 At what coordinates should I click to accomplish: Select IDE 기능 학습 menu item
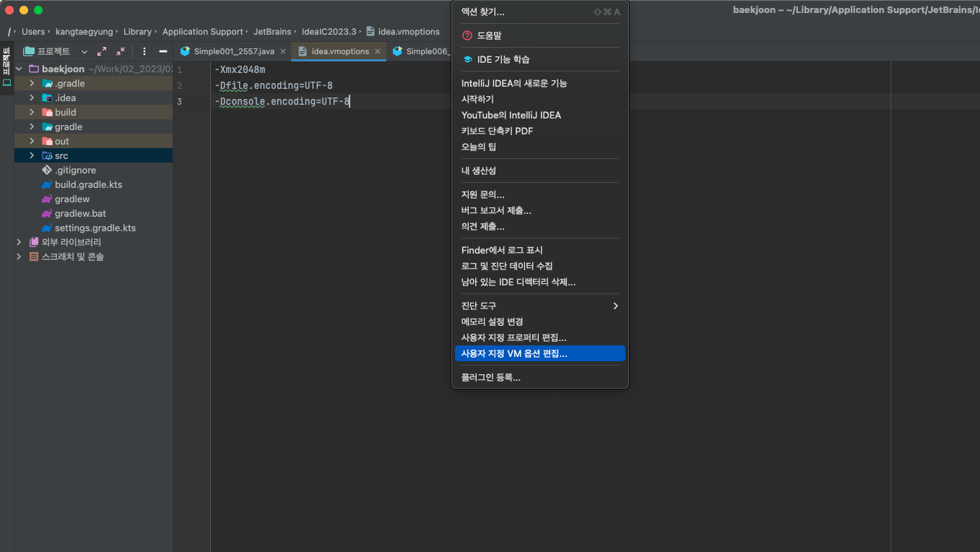click(540, 59)
